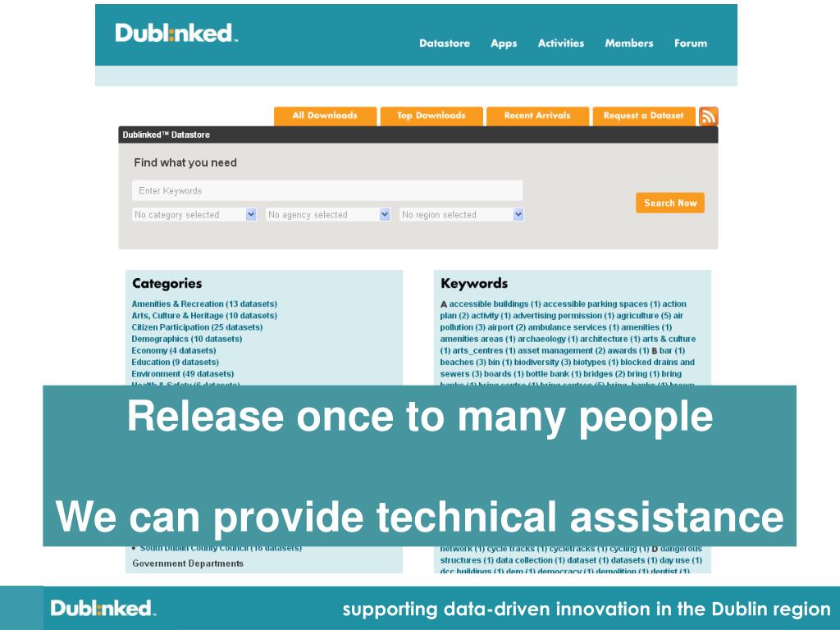Open the Activities menu item
The height and width of the screenshot is (630, 840).
point(561,43)
